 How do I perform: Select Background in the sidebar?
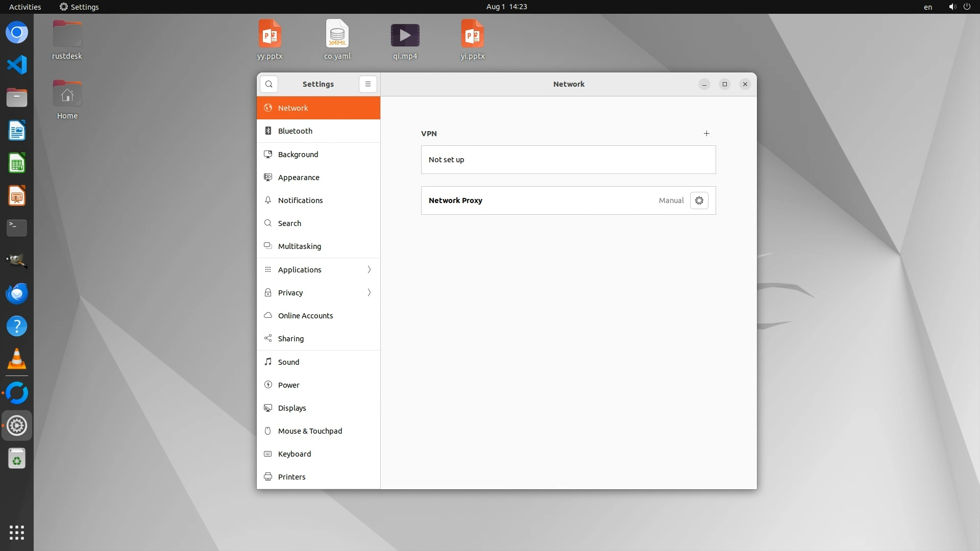(298, 155)
